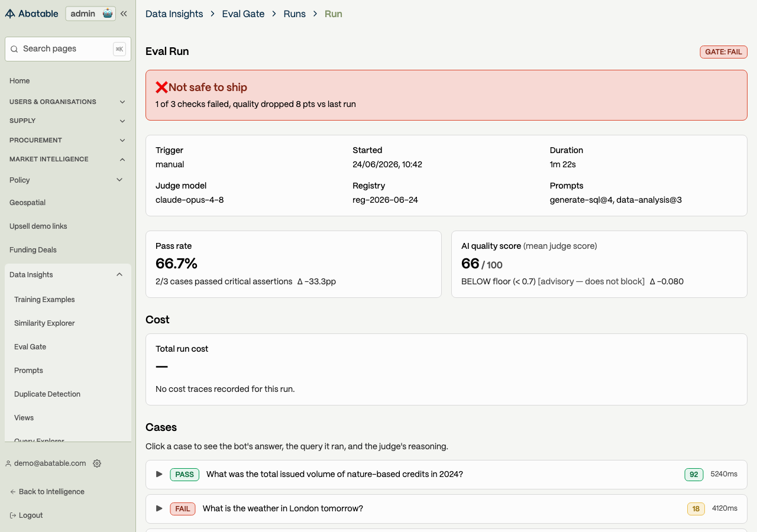Focus the Search pages field
This screenshot has height=532, width=757.
(68, 49)
